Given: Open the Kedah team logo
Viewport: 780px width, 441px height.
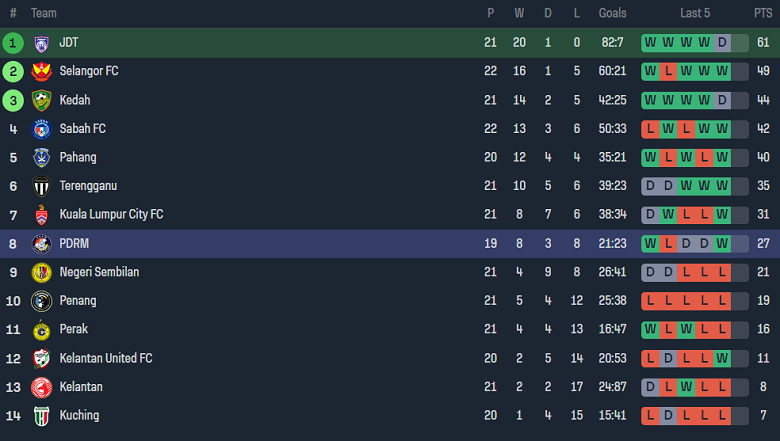Looking at the screenshot, I should [41, 100].
